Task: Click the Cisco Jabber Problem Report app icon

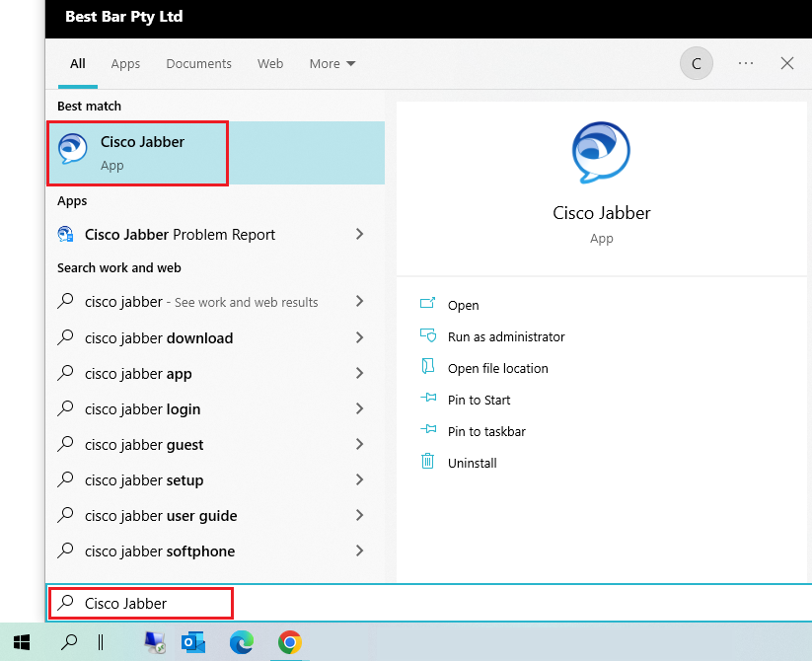Action: pos(65,235)
